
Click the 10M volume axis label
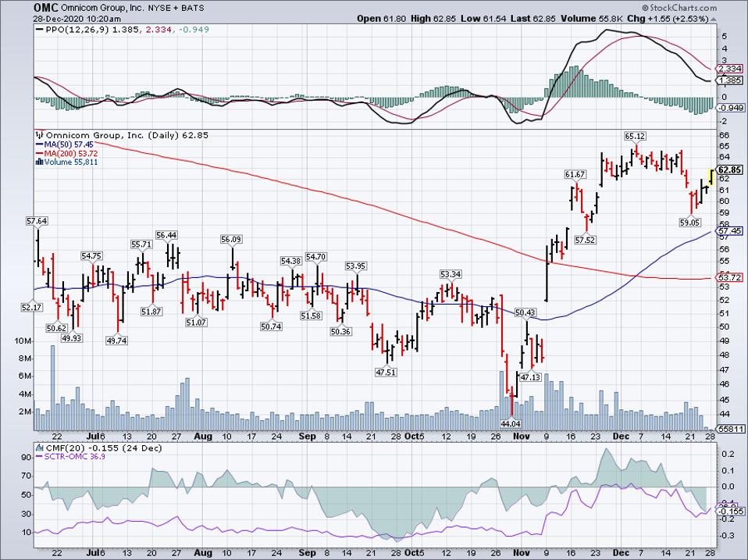(x=23, y=341)
